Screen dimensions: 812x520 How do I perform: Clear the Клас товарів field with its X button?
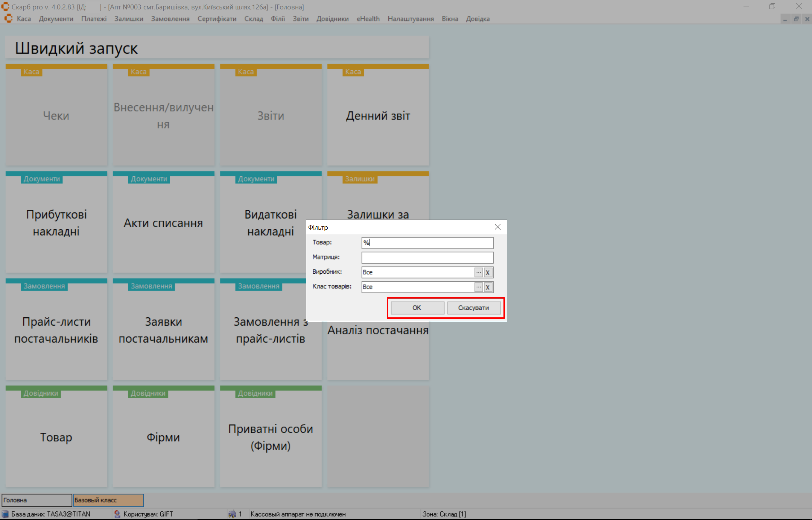click(x=488, y=287)
